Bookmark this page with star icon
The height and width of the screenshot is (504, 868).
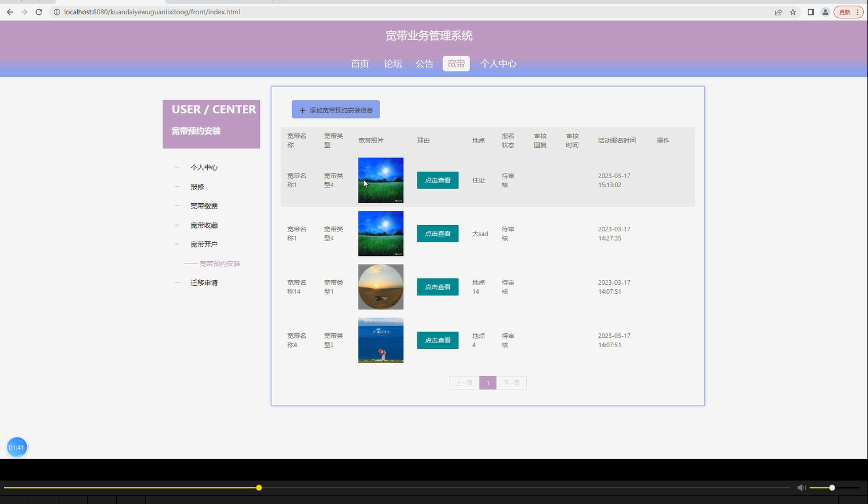[x=793, y=12]
